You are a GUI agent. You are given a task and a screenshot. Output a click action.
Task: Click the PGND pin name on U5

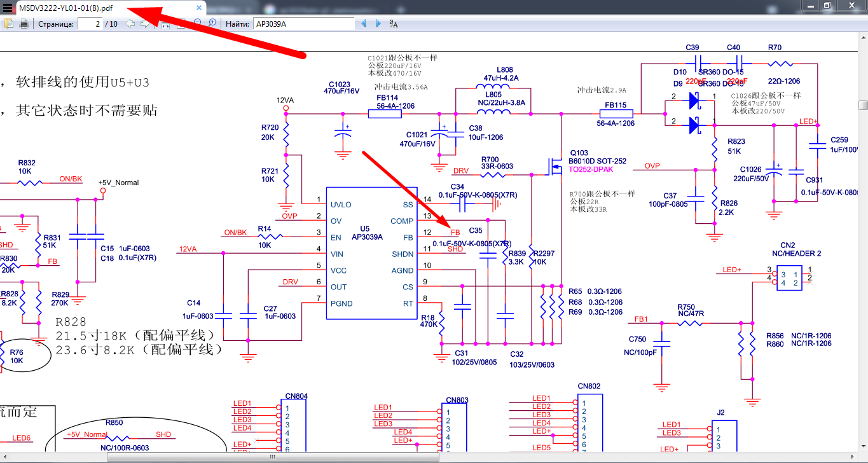(x=341, y=304)
